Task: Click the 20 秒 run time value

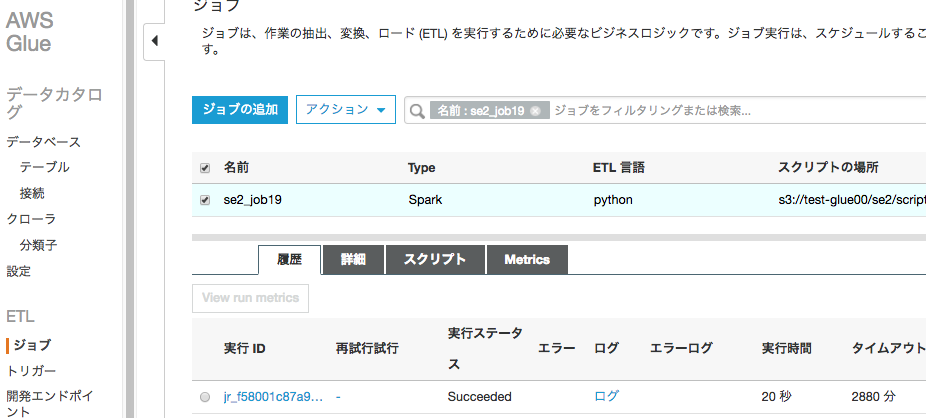Action: pos(776,397)
